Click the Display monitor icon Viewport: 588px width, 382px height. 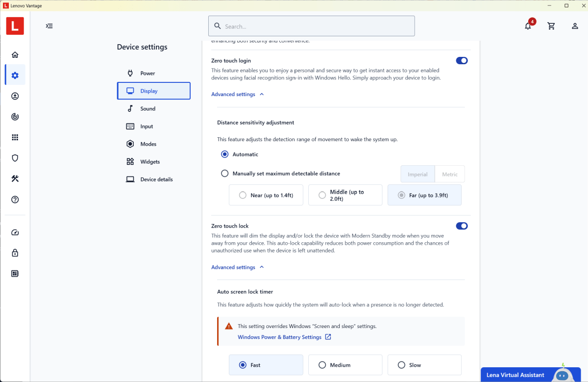130,91
